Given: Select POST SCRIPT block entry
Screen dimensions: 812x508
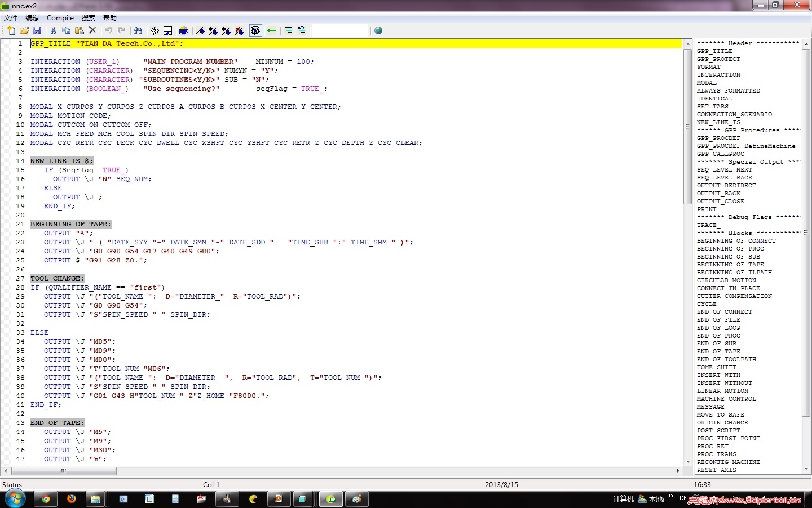Looking at the screenshot, I should (x=718, y=430).
